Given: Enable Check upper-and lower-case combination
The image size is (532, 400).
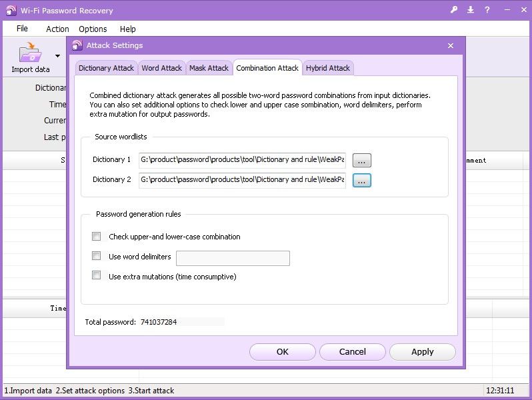Looking at the screenshot, I should (x=97, y=237).
